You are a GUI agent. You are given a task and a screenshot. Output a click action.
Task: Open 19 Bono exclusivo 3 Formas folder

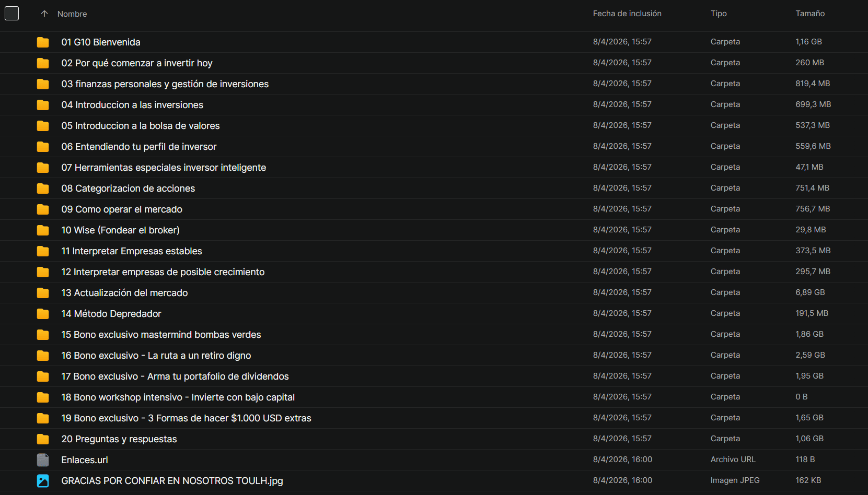point(186,418)
